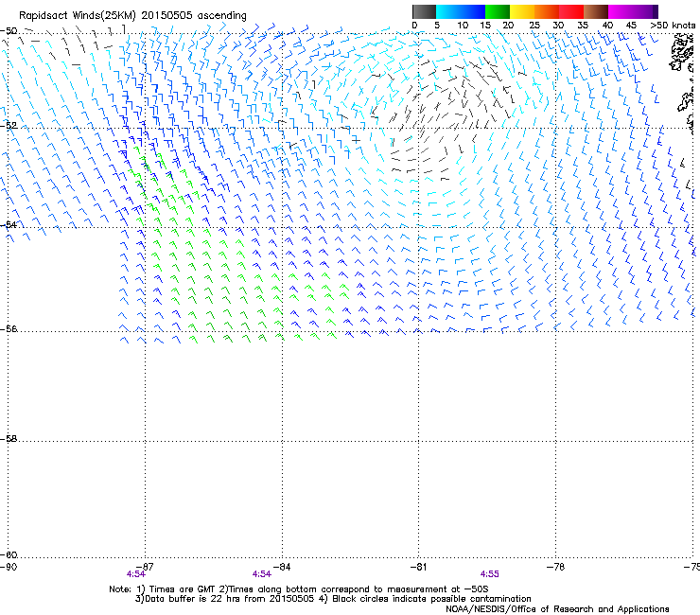Click the -50 latitude axis label
Image resolution: width=700 pixels, height=615 pixels.
(x=9, y=31)
